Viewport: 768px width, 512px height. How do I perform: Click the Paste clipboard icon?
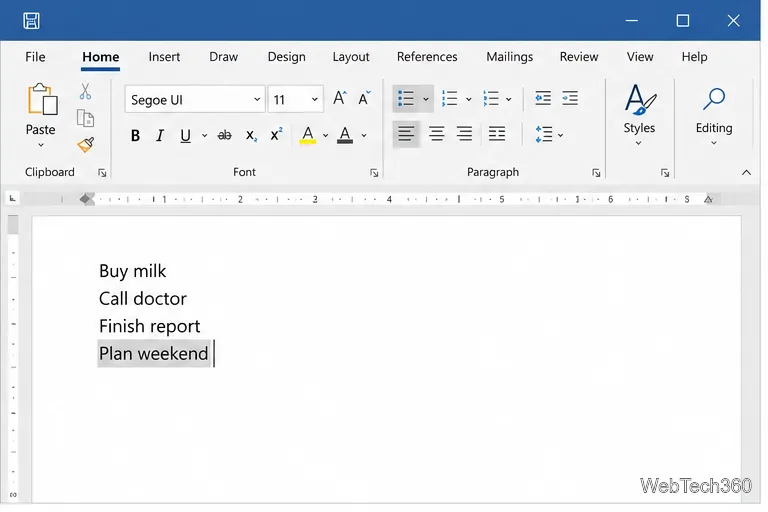coord(42,99)
